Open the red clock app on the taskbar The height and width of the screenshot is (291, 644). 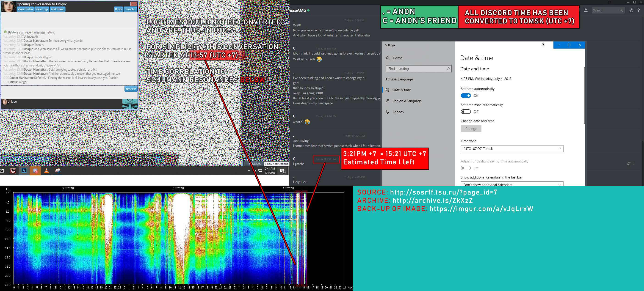click(13, 171)
